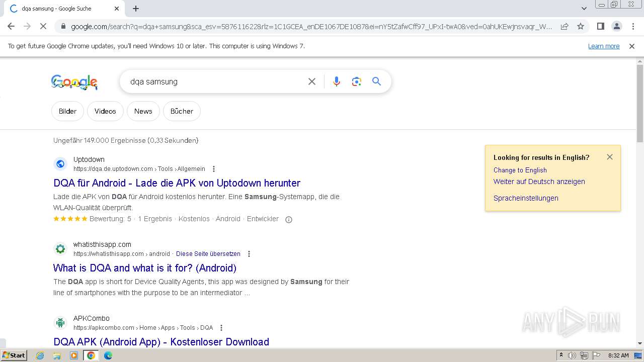Switch to Bilder results tab
This screenshot has height=362, width=644.
pos(67,111)
